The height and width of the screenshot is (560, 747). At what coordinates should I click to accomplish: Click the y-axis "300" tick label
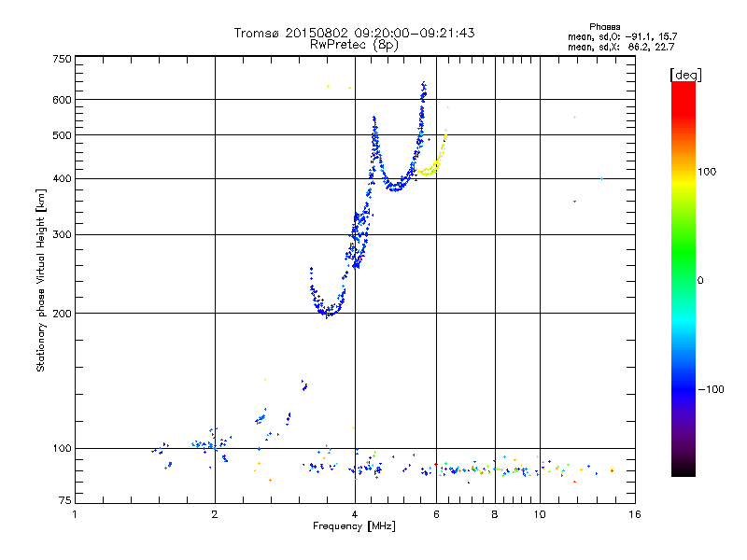point(62,235)
